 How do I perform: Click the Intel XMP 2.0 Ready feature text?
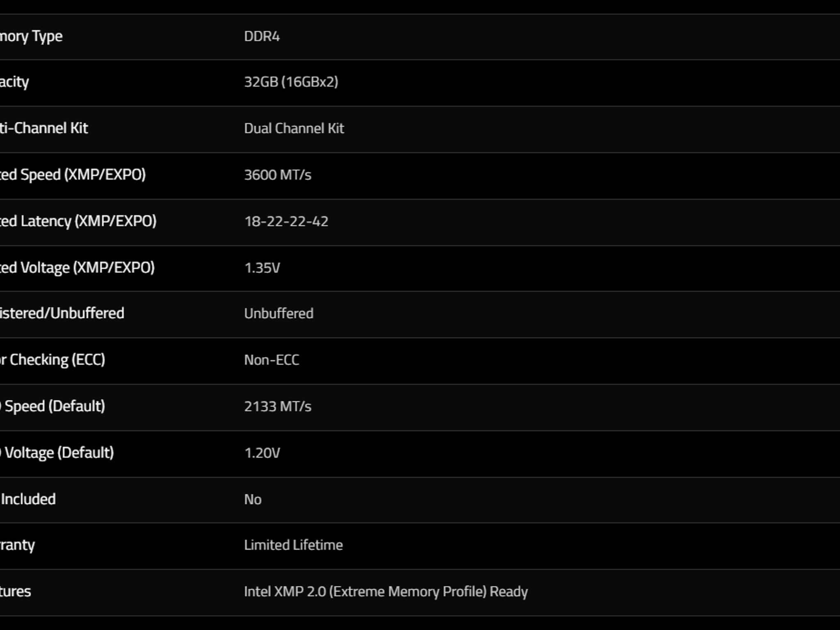pyautogui.click(x=386, y=591)
